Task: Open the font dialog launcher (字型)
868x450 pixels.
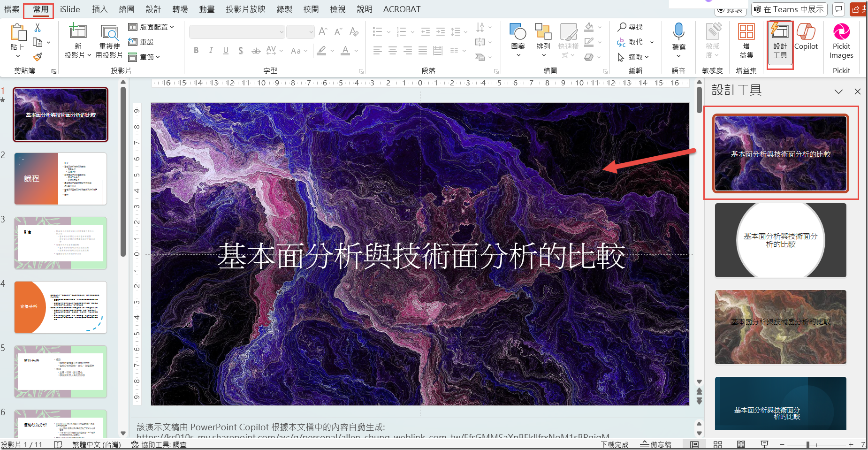Action: tap(361, 71)
